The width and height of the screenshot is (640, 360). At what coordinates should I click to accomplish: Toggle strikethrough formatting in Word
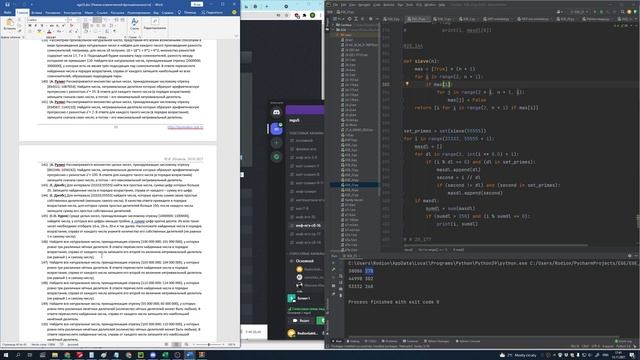pyautogui.click(x=51, y=26)
